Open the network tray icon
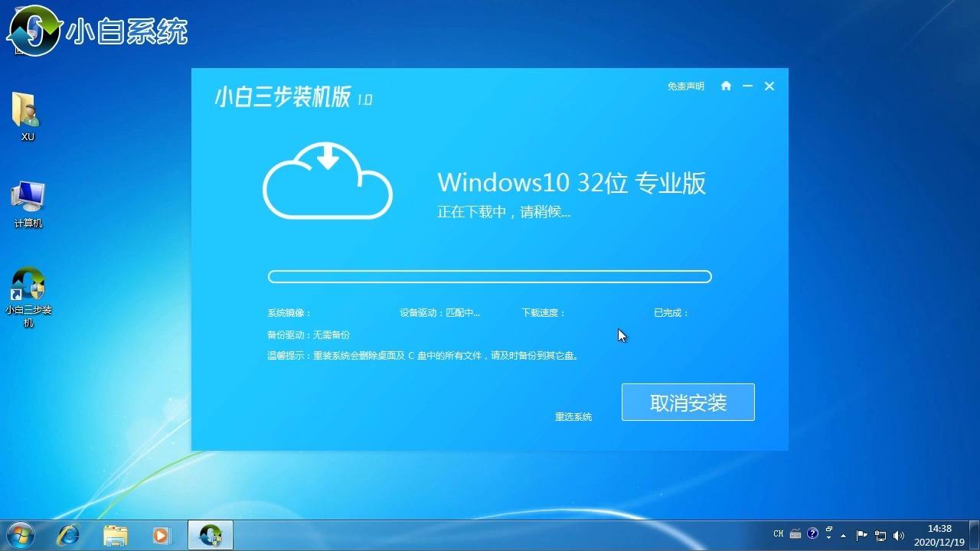Screen dimensions: 980x551 [880, 535]
